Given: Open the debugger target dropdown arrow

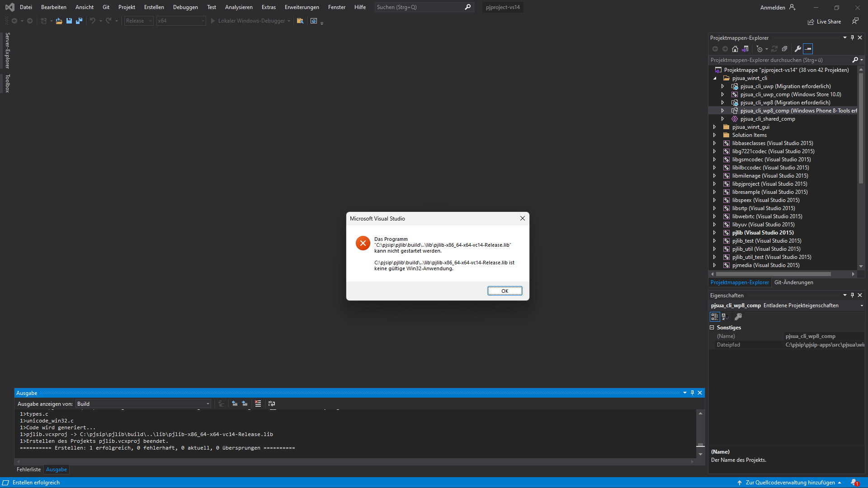Looking at the screenshot, I should [x=289, y=21].
